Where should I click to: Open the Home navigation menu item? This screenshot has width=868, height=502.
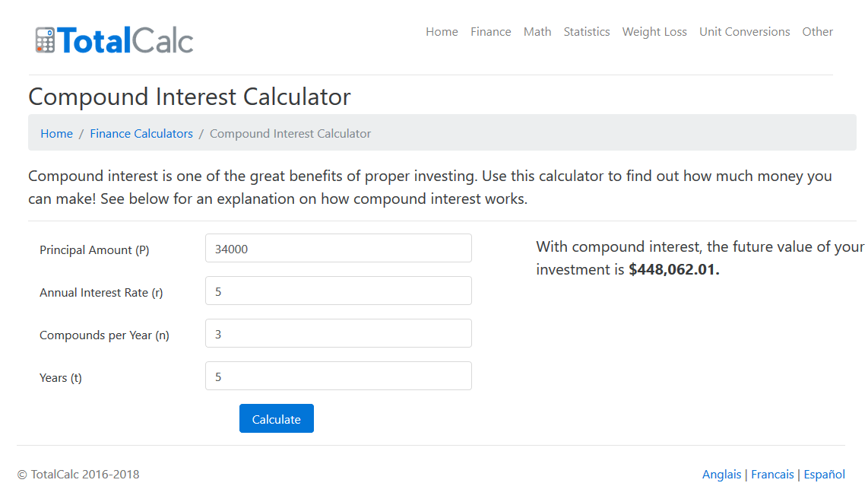(442, 31)
